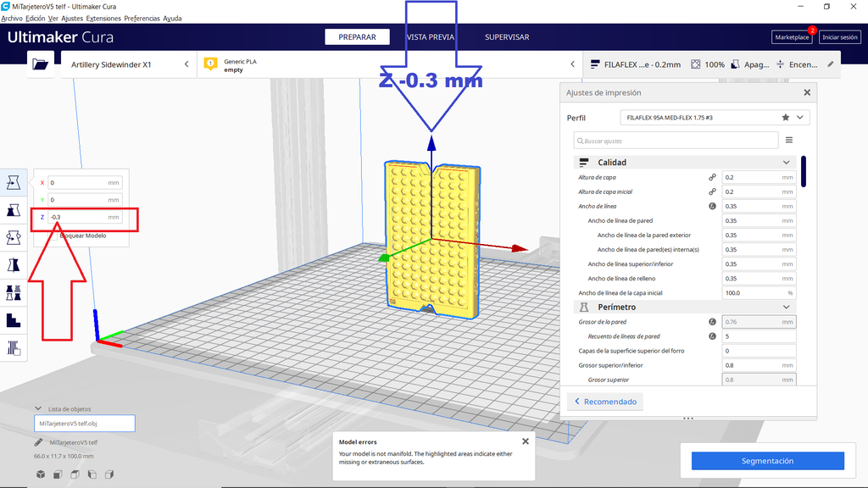Click the Segmentación button

pos(767,461)
